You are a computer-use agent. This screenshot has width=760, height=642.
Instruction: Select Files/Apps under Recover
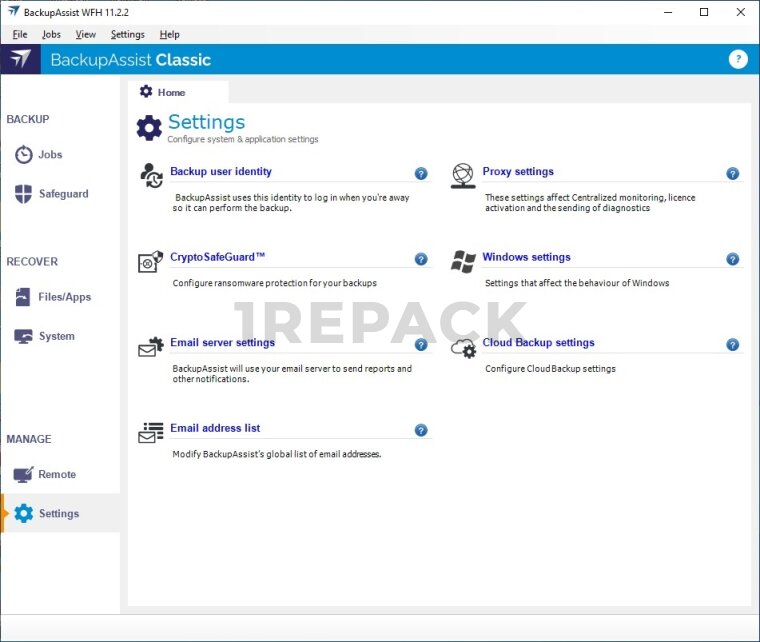pyautogui.click(x=64, y=297)
